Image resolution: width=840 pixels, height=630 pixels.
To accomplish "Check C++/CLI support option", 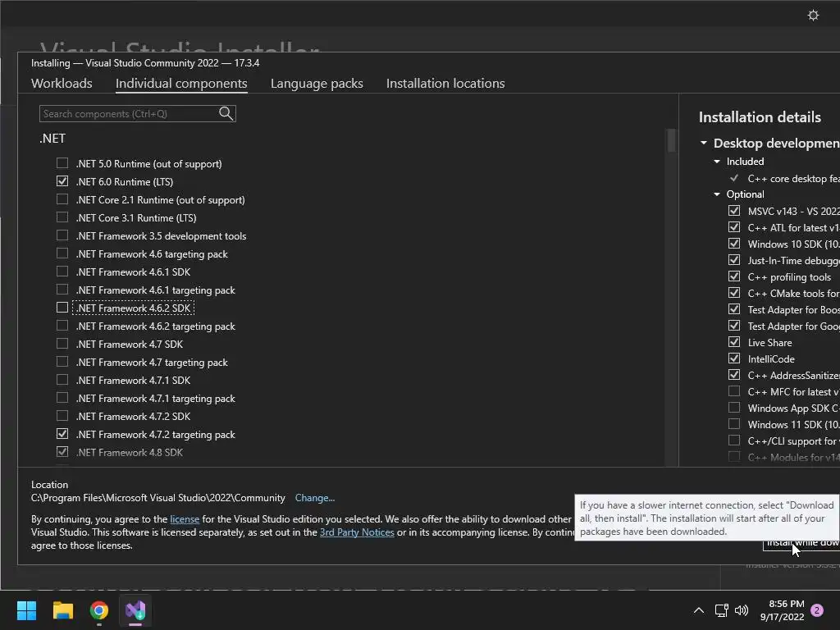I will (734, 441).
